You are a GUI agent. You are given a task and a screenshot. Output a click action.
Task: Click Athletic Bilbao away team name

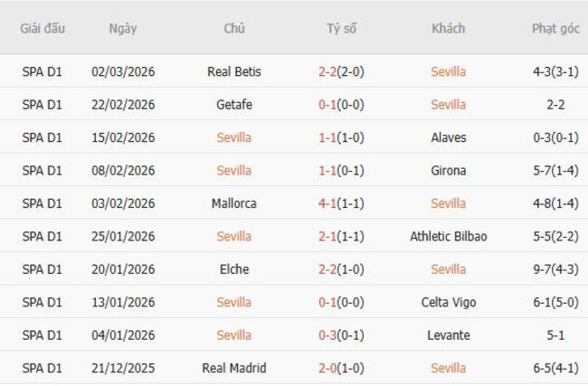448,237
